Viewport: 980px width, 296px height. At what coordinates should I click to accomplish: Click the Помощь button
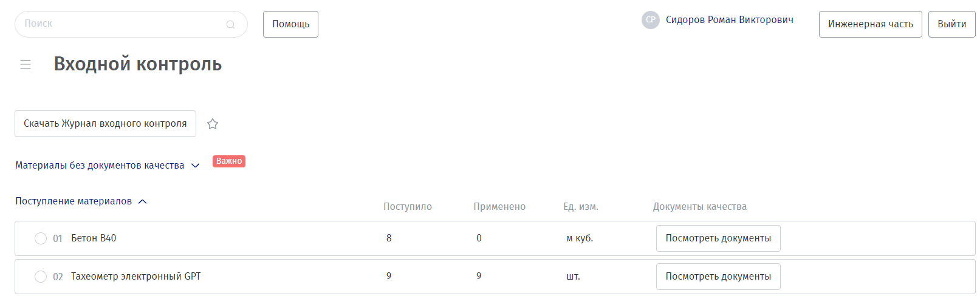tap(290, 24)
